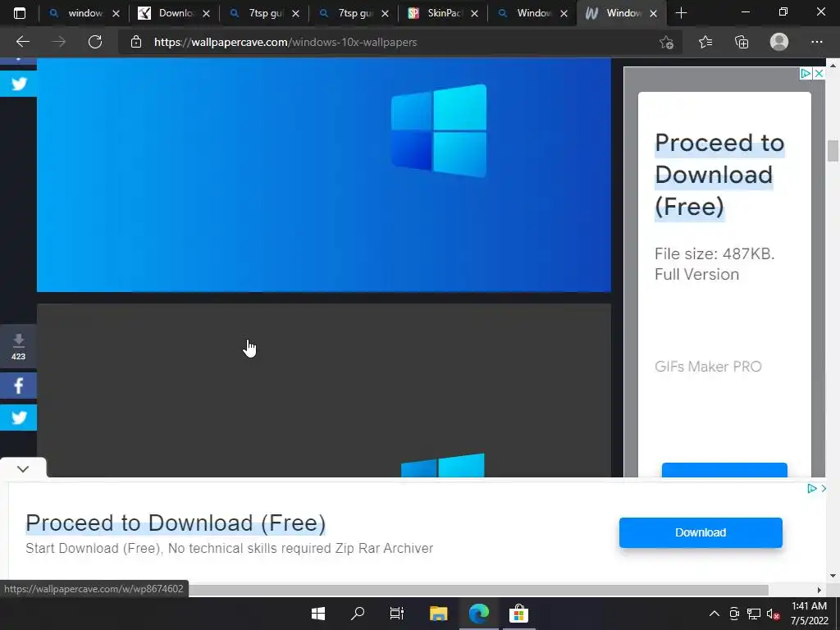The height and width of the screenshot is (630, 840).
Task: Open the Edge tab actions menu icon
Action: click(20, 13)
